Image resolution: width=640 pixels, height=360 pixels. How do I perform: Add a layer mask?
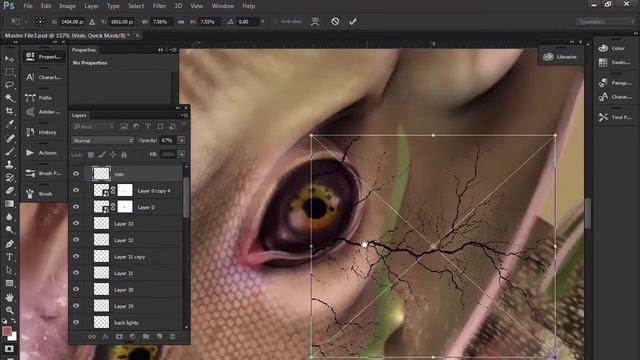[119, 337]
